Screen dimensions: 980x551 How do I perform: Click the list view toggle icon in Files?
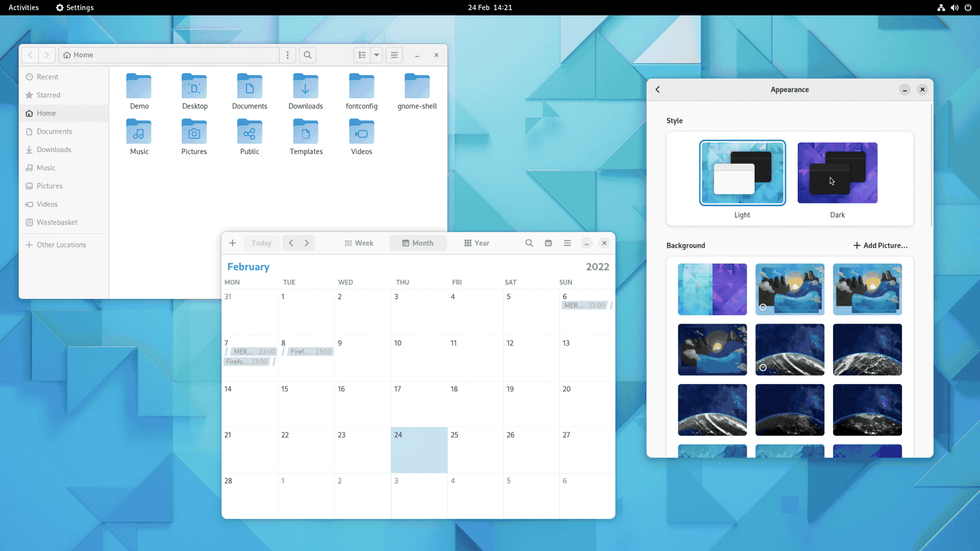click(x=362, y=55)
